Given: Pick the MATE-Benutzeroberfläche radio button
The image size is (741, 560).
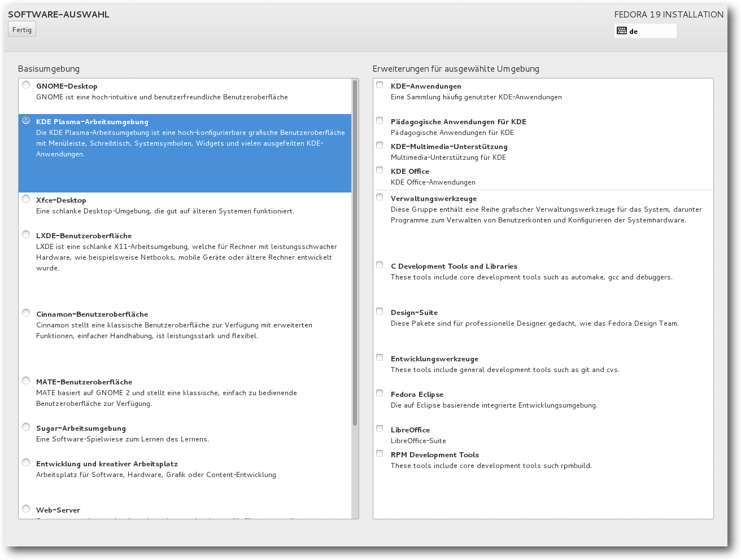Looking at the screenshot, I should 26,381.
